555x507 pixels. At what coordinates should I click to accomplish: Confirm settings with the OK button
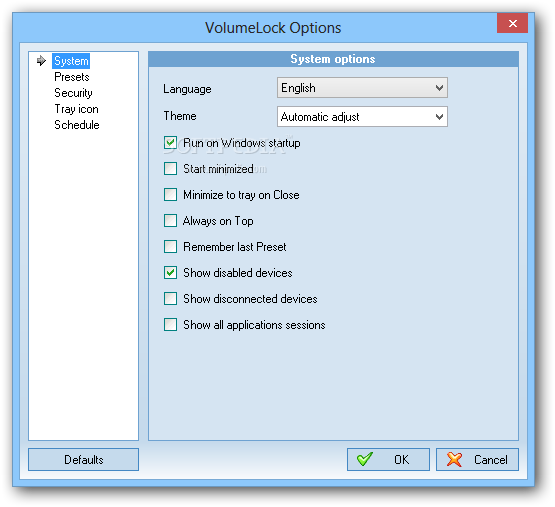pos(388,460)
